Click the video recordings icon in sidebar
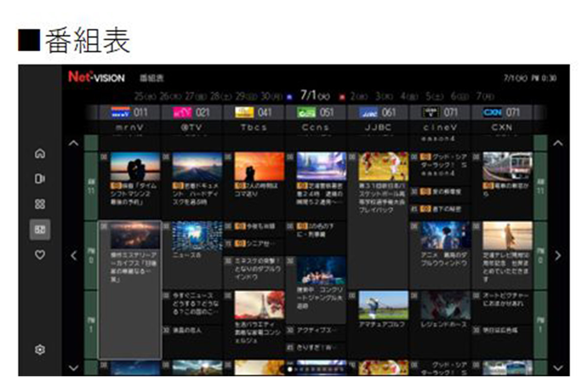588x392 pixels. (40, 179)
